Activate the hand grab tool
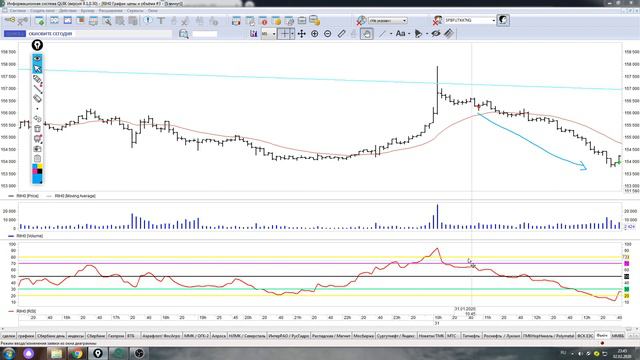The image size is (640, 360). (x=367, y=33)
